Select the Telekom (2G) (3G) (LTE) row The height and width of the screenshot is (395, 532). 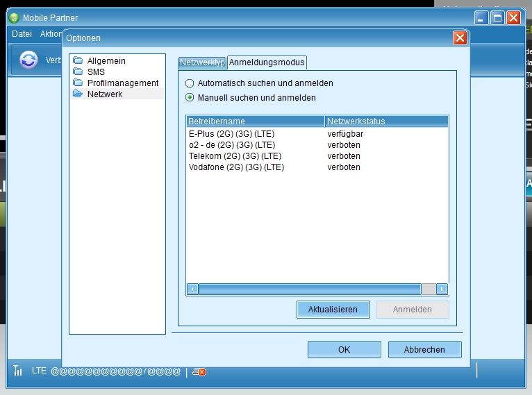[x=317, y=156]
